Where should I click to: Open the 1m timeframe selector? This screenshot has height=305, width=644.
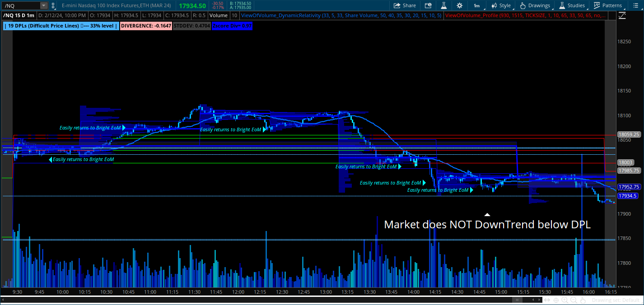point(476,5)
